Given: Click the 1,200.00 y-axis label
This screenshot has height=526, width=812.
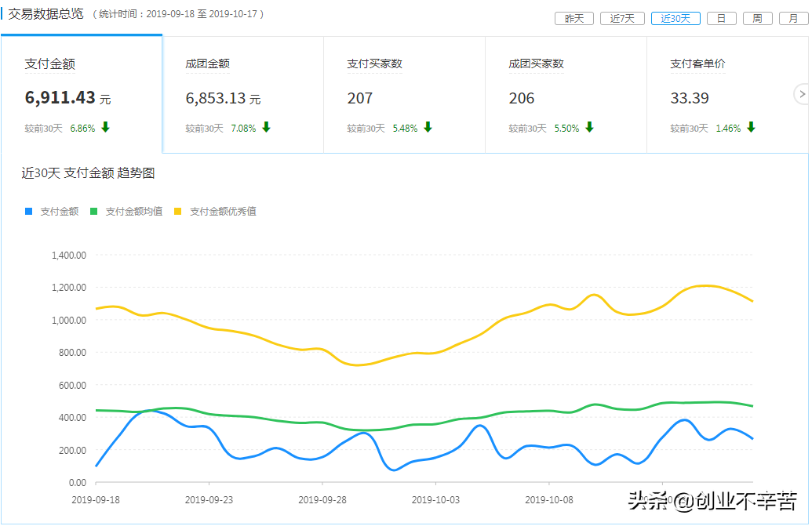Looking at the screenshot, I should pyautogui.click(x=69, y=288).
